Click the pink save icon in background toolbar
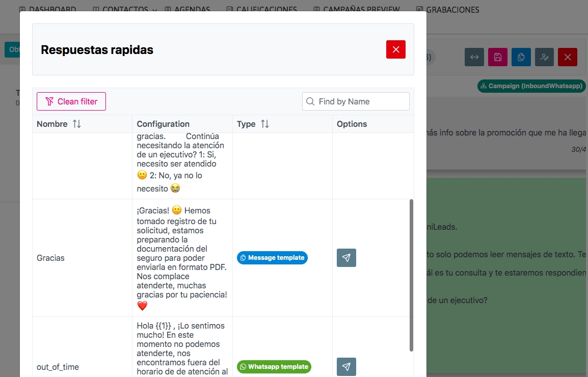The width and height of the screenshot is (588, 377). pyautogui.click(x=498, y=57)
